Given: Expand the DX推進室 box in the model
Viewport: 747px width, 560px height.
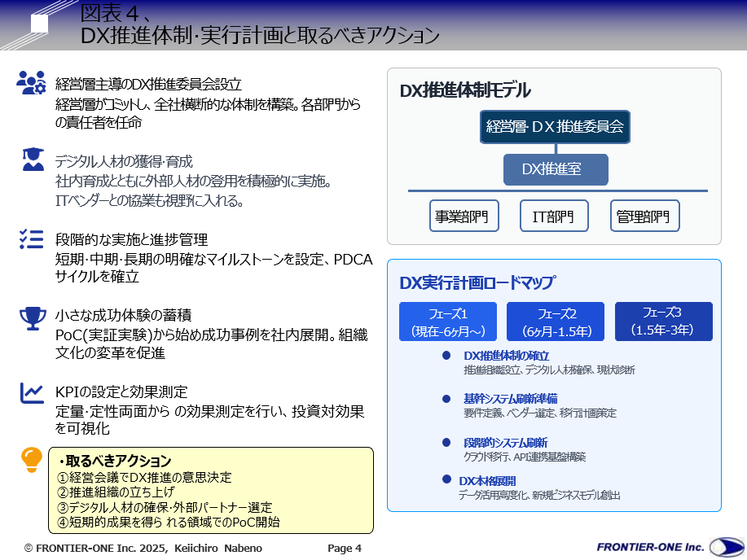Looking at the screenshot, I should pos(556,169).
